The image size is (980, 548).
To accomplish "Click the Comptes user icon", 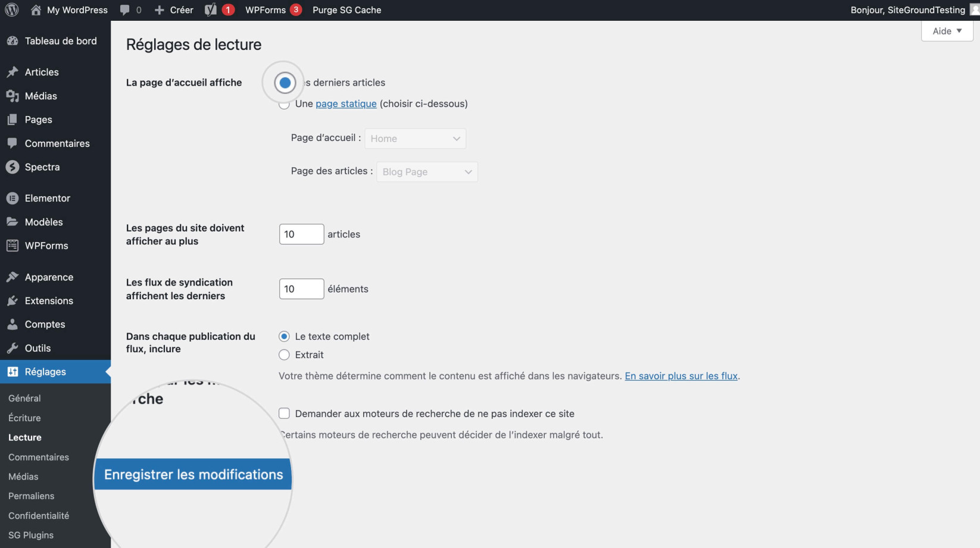I will [13, 325].
